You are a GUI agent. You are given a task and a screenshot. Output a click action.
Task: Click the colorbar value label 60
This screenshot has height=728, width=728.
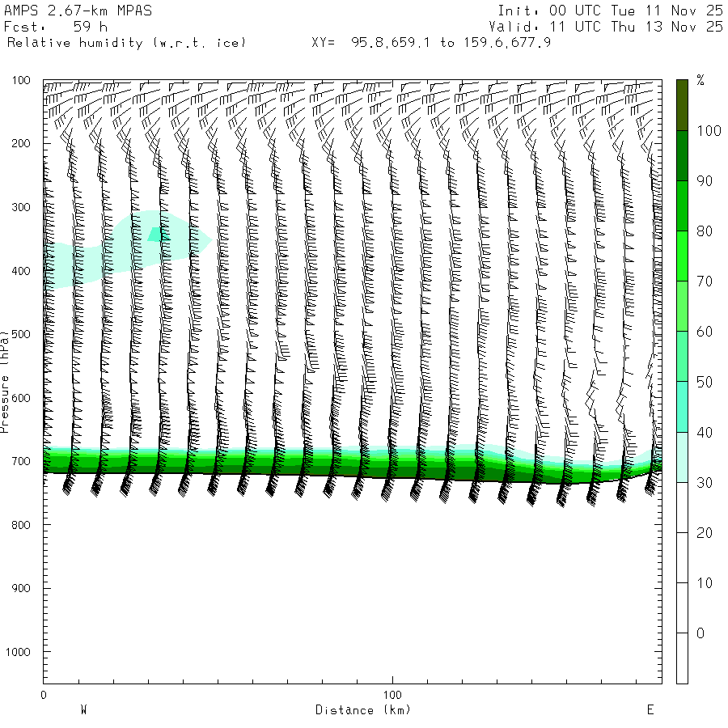click(x=705, y=332)
